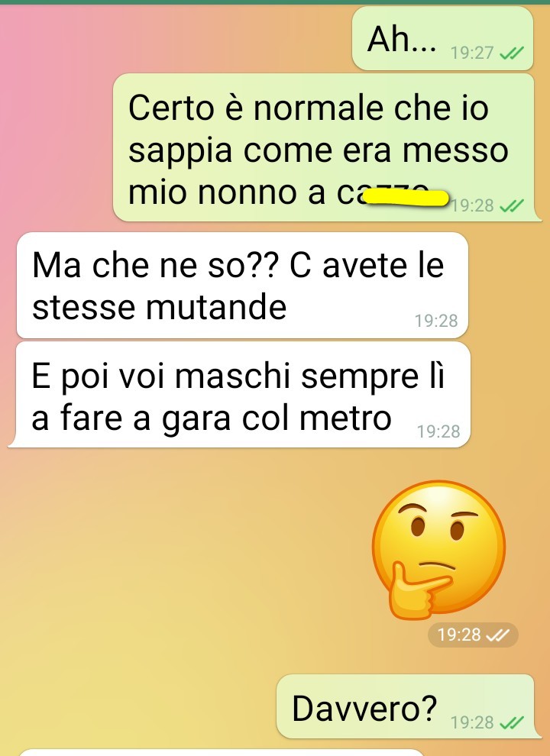Tap the 19:28 timestamp on 'Davvero?'
Viewport: 550px width, 756px height.
point(472,722)
